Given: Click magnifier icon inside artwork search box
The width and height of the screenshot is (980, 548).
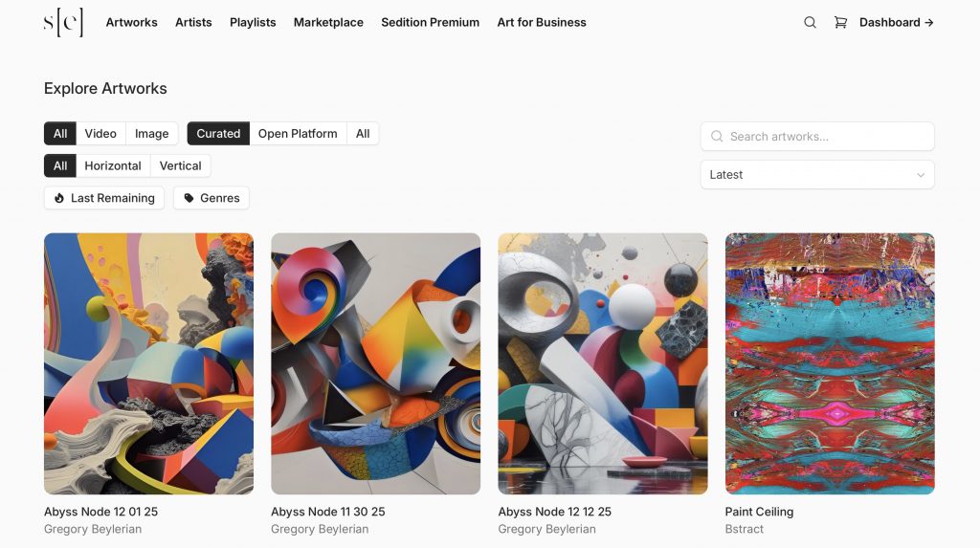Looking at the screenshot, I should (717, 137).
